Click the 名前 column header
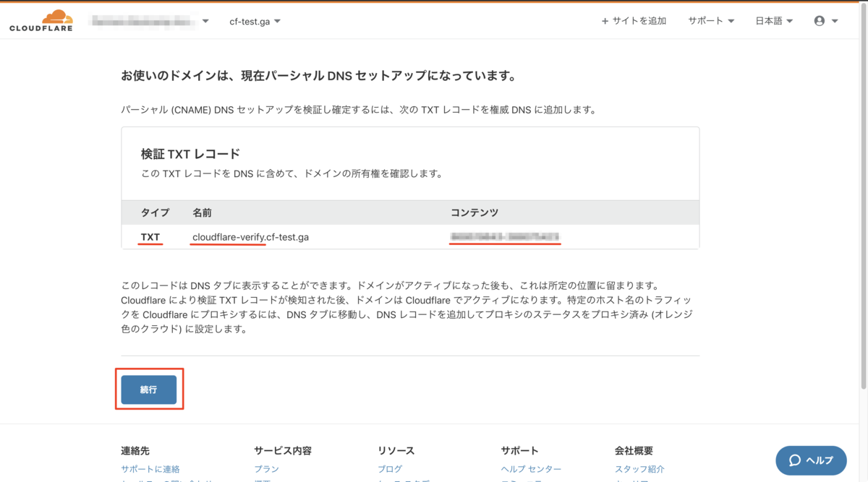 [x=202, y=212]
